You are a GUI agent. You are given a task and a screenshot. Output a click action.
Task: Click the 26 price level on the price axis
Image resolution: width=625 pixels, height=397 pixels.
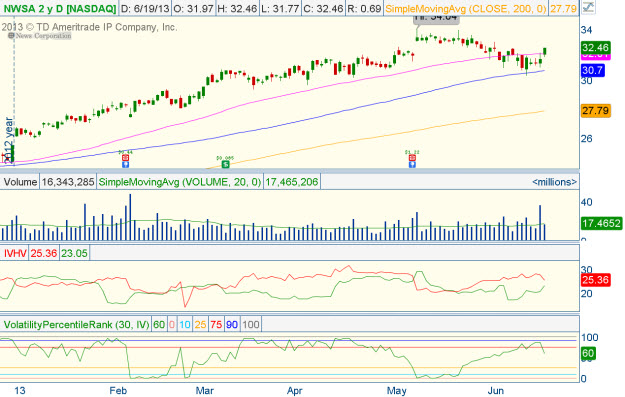[586, 138]
